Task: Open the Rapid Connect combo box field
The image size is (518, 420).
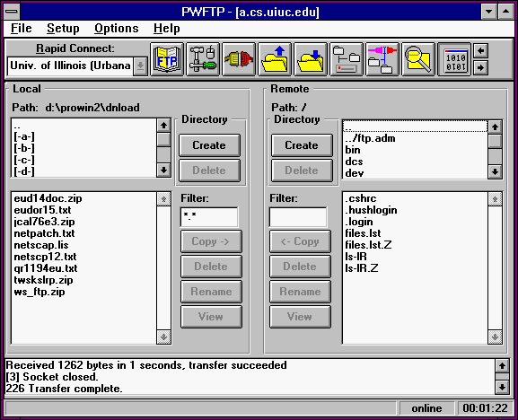Action: coord(70,66)
